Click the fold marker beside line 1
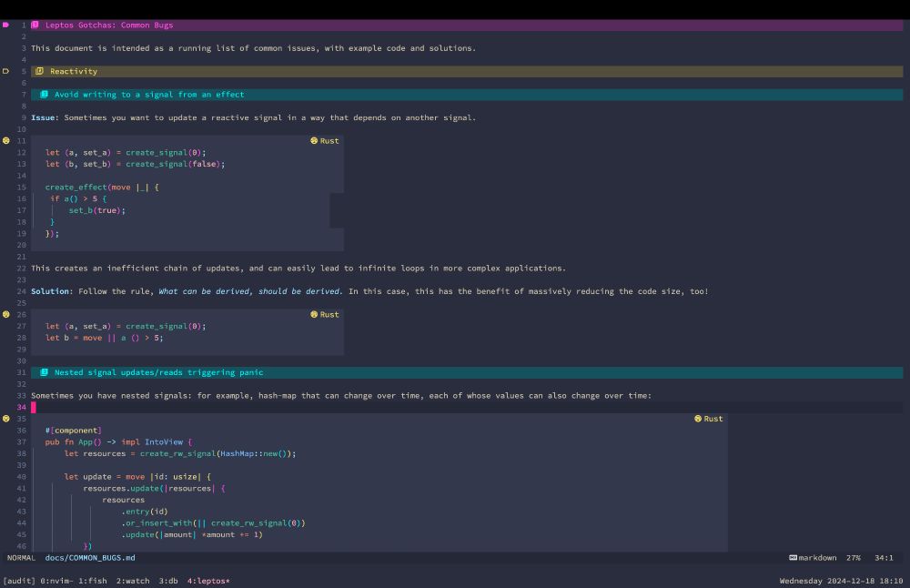This screenshot has width=910, height=588. pos(5,25)
